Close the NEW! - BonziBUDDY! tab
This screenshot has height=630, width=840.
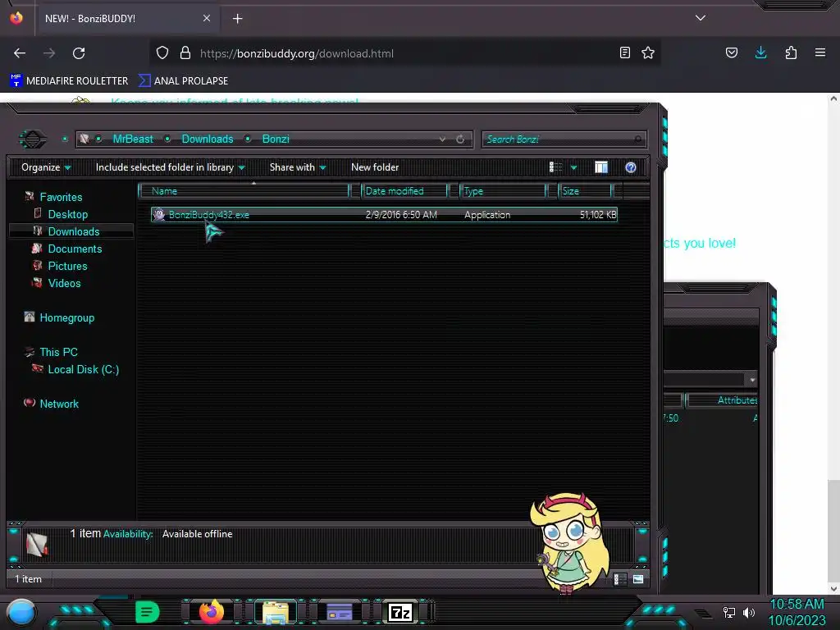coord(207,18)
